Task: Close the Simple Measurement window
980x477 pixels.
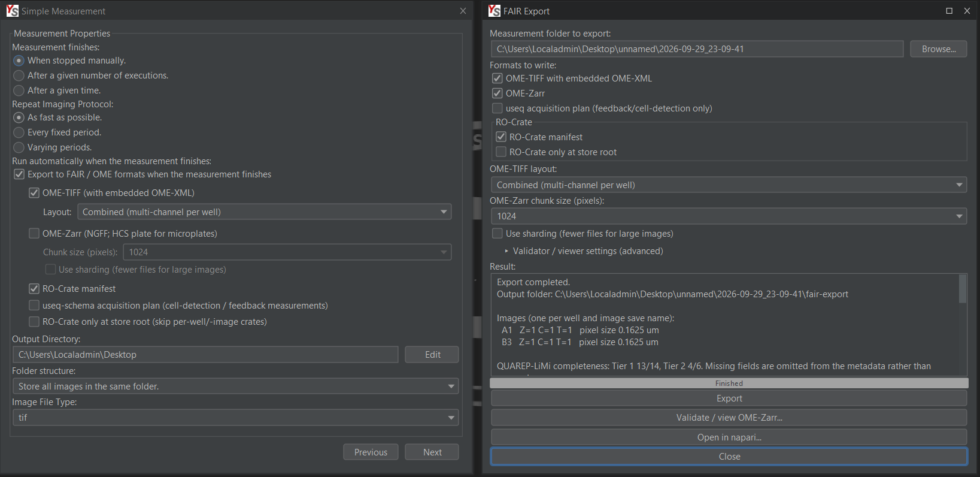Action: pyautogui.click(x=463, y=11)
